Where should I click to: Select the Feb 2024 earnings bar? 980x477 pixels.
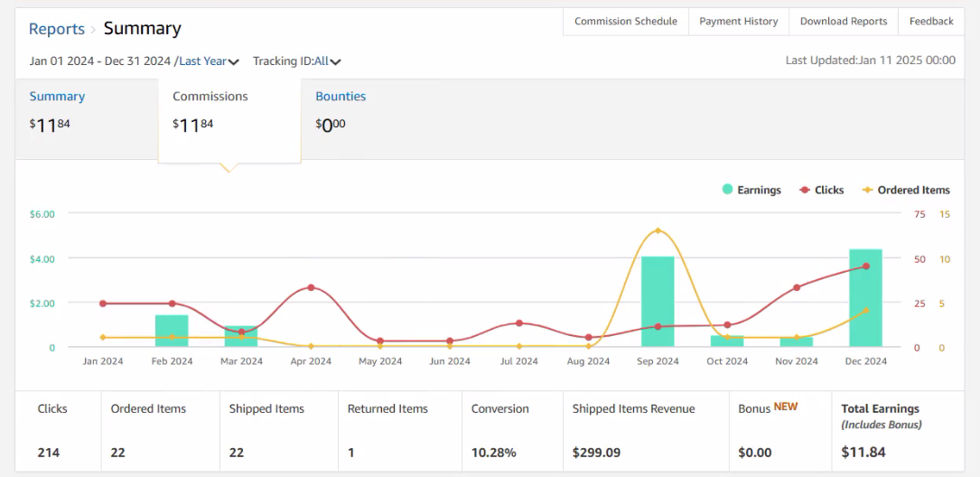tap(172, 331)
